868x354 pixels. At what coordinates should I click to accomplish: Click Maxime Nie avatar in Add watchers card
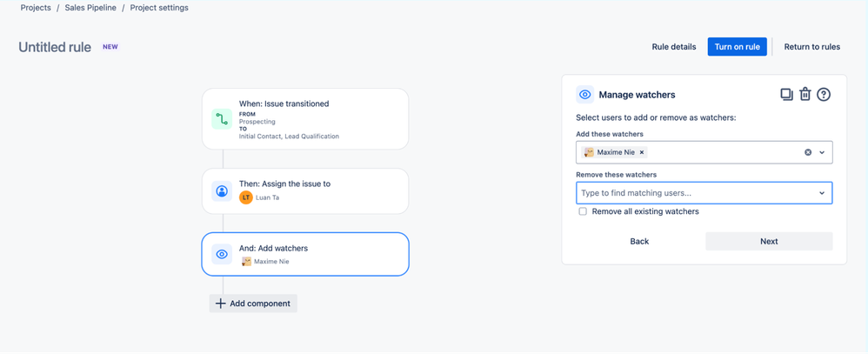tap(247, 262)
